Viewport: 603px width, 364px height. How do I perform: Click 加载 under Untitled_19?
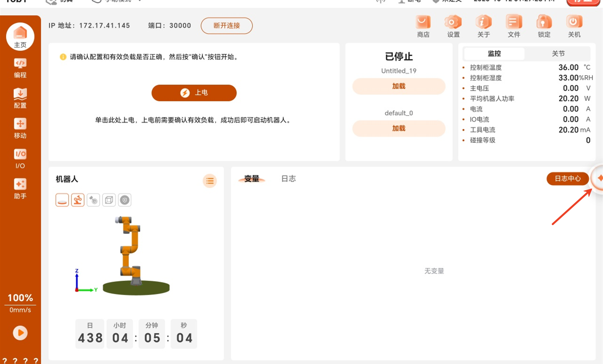[x=399, y=86]
